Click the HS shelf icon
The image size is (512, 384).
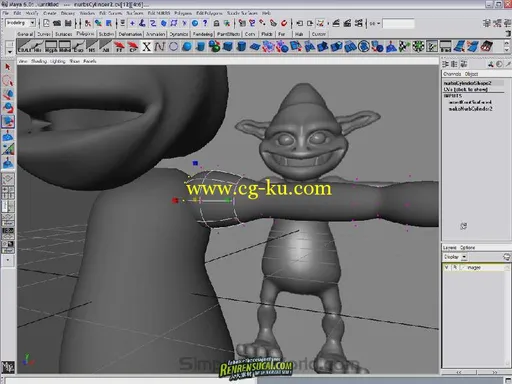coord(92,47)
